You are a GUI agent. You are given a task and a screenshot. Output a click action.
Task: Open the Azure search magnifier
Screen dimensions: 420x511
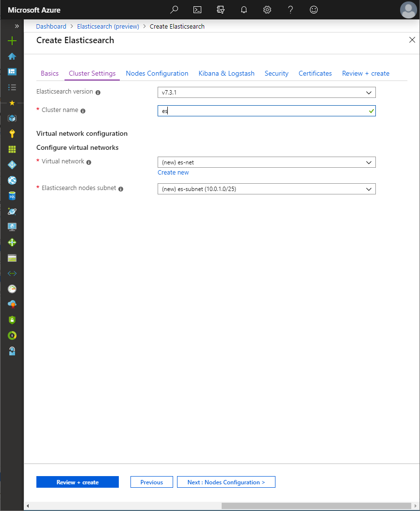(174, 10)
